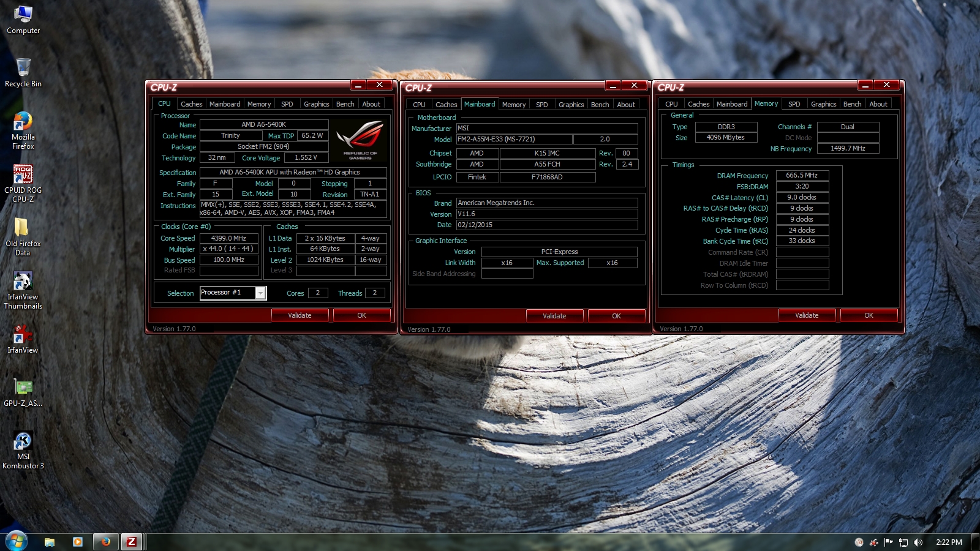Screen dimensions: 980x551
Task: Launch IrfanView Thumbnails shortcut
Action: click(23, 290)
